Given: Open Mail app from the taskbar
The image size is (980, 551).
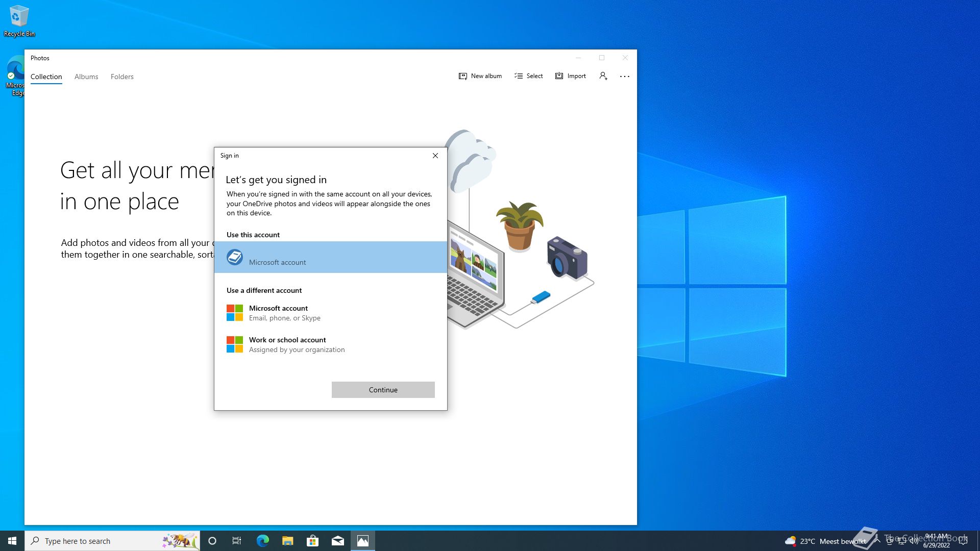Looking at the screenshot, I should 338,541.
